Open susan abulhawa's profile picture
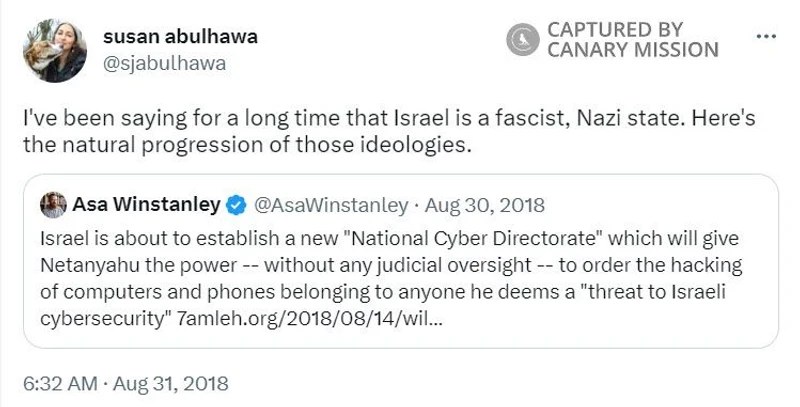The width and height of the screenshot is (800, 407). point(55,50)
